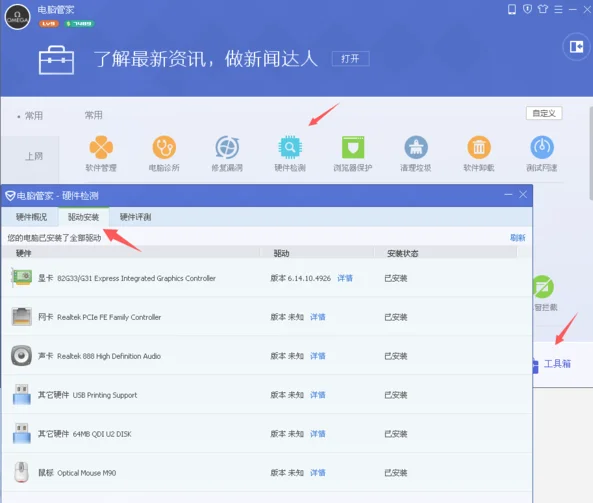Click the 打开 button in the banner

350,59
